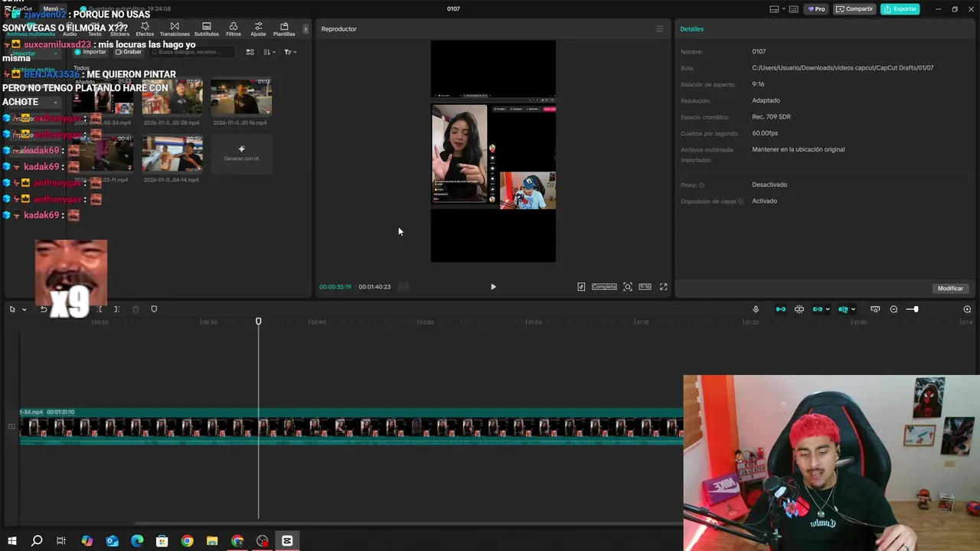Toggle preview axis icon
980x551 pixels.
click(x=842, y=309)
